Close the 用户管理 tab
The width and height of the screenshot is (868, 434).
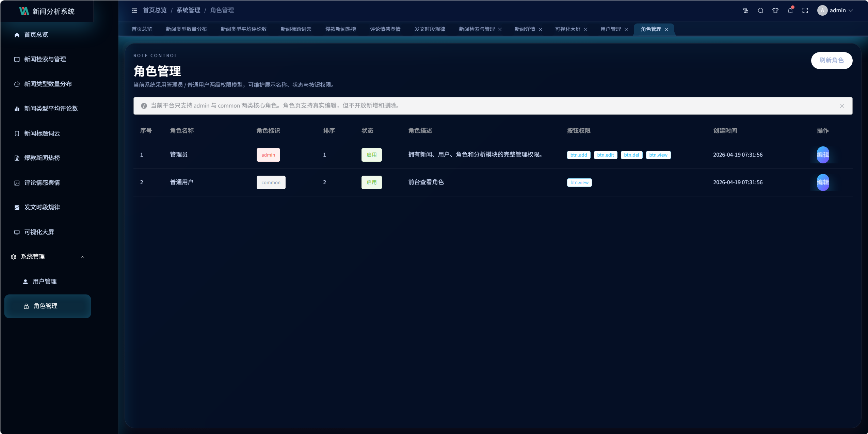626,30
